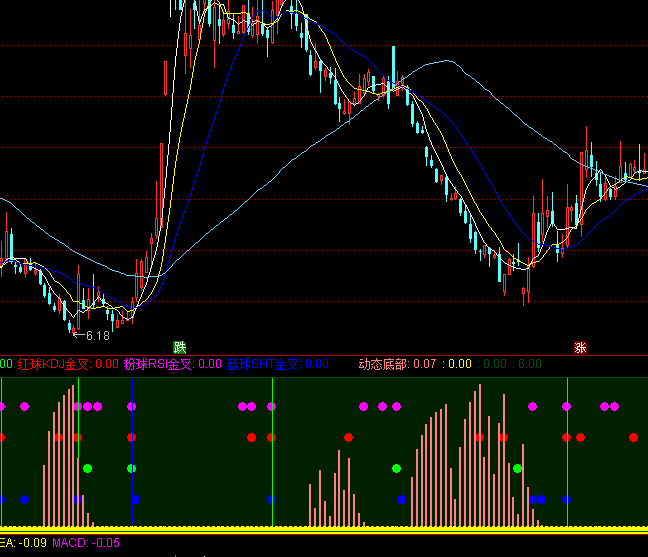Screen dimensions: 648x557
Task: Click the red 涨 signal marker
Action: coord(580,348)
